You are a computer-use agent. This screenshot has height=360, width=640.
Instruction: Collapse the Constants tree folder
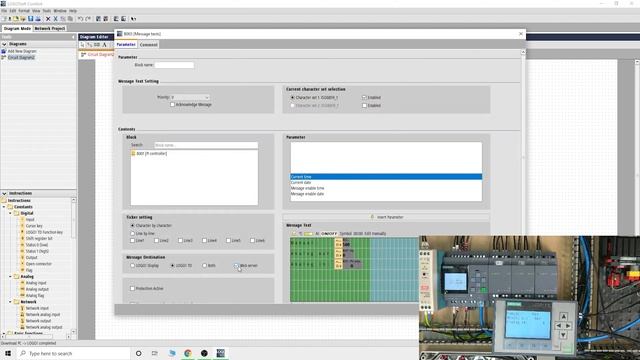(x=4, y=207)
